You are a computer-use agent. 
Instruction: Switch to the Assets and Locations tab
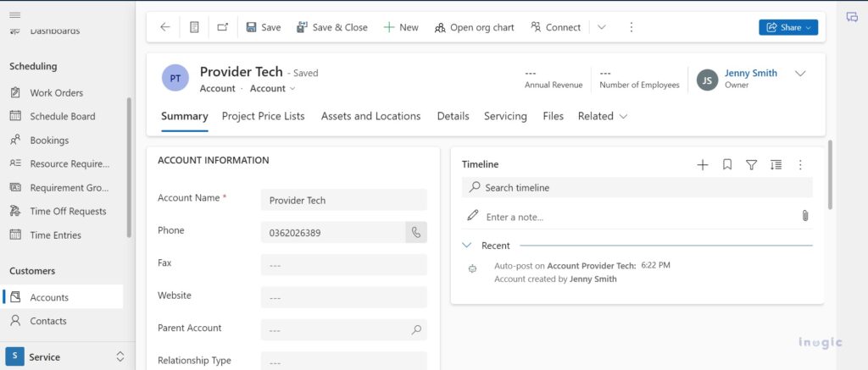370,116
